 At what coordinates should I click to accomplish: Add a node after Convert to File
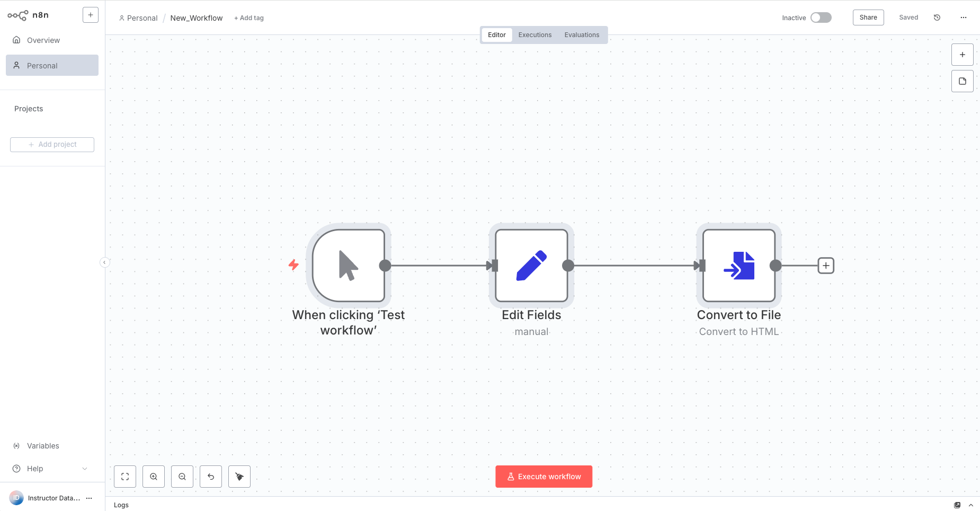(826, 266)
